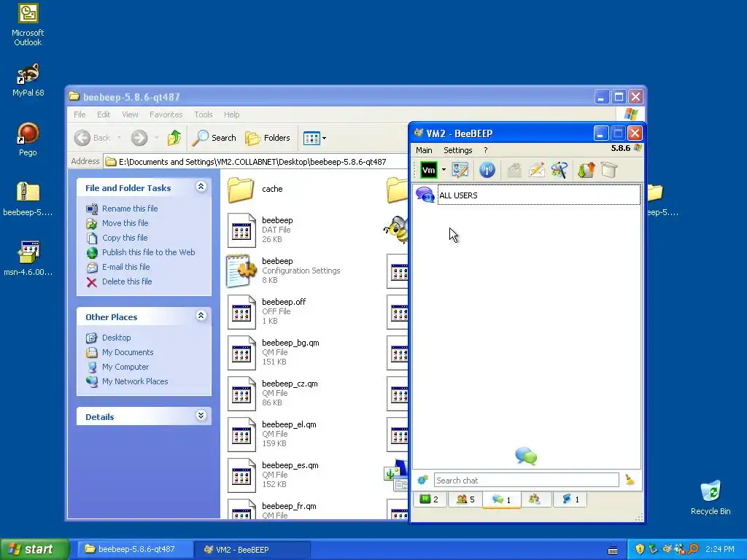Click the Rename this file link
This screenshot has height=560, width=747.
pos(130,209)
